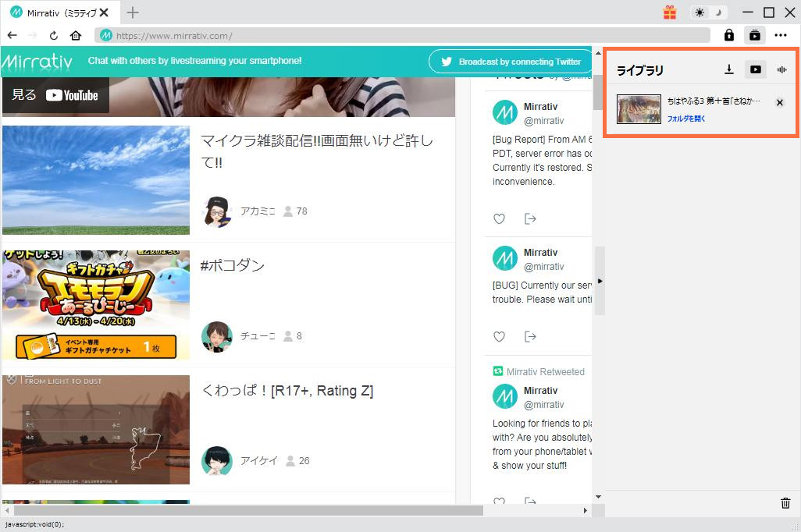Show the audio library view
Viewport: 801px width, 532px height.
coord(781,69)
